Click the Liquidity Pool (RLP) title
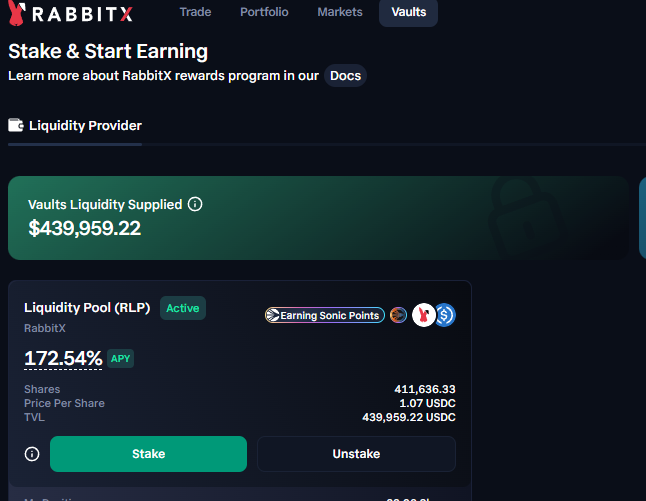 click(x=87, y=308)
